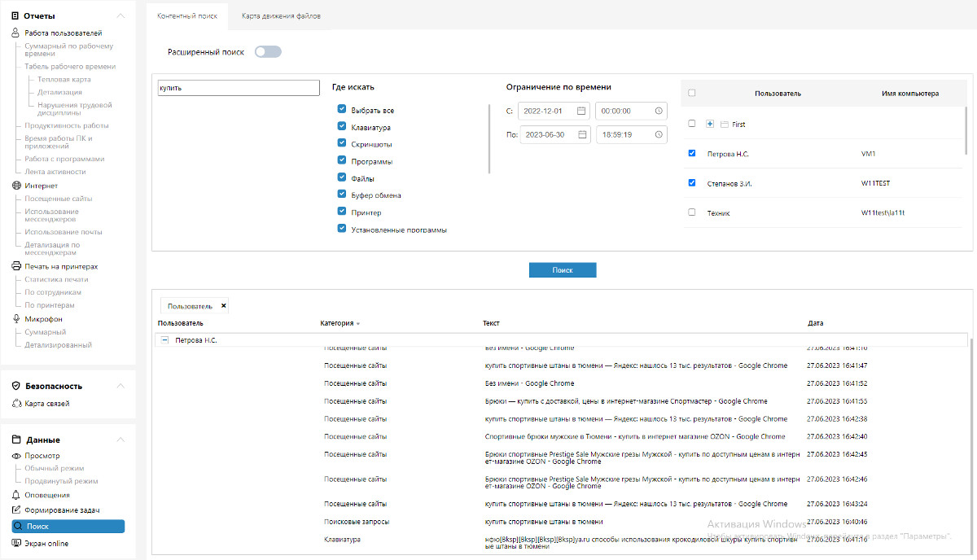Open the Статистика печати report
This screenshot has height=560, width=977.
pyautogui.click(x=57, y=279)
